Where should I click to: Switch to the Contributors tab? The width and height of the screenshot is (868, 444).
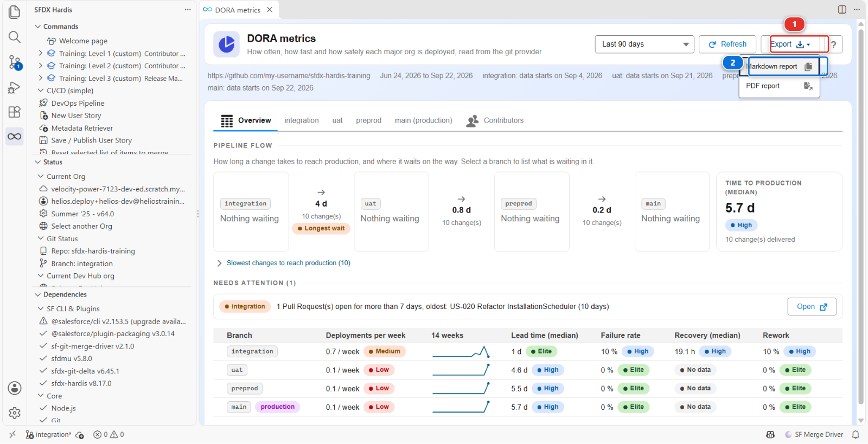point(495,120)
